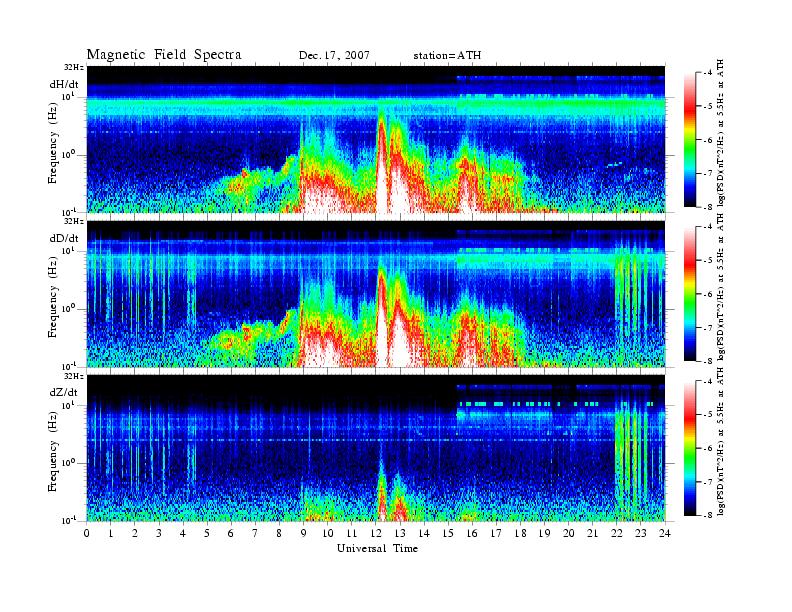792x612 pixels.
Task: Click the dH/dt spectrogram plot area
Action: pos(376,139)
